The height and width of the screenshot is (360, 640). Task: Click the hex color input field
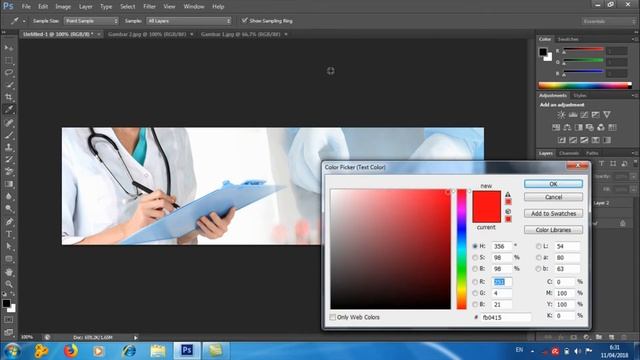(506, 317)
